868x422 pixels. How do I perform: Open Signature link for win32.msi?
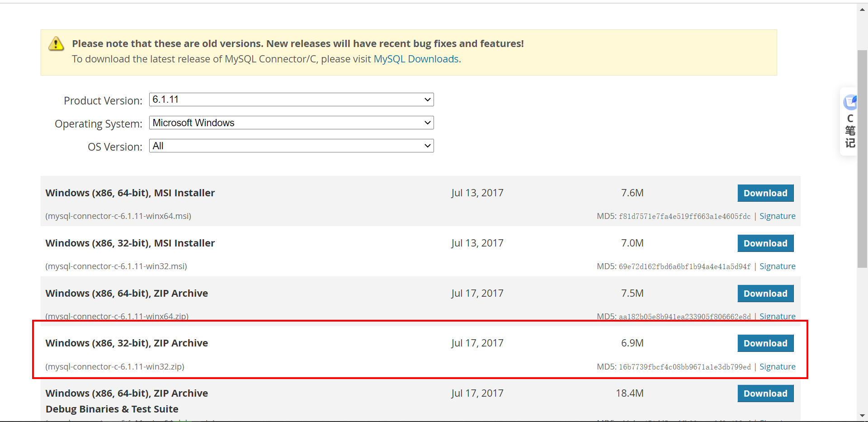pos(777,266)
